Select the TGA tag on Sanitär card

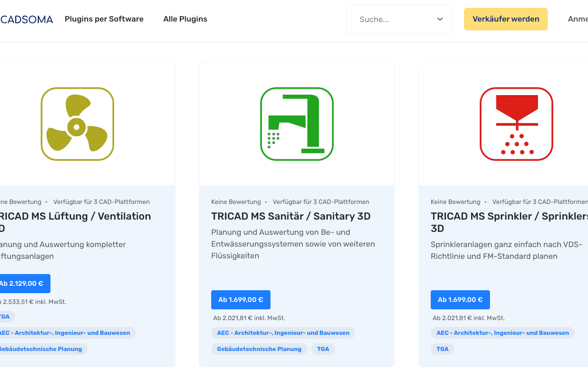pos(323,349)
